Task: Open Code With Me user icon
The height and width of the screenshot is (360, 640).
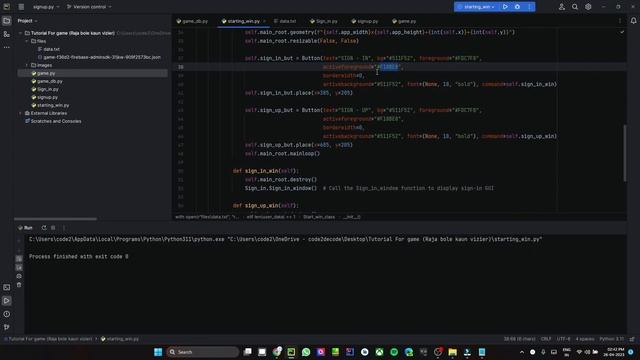Action: [x=562, y=7]
